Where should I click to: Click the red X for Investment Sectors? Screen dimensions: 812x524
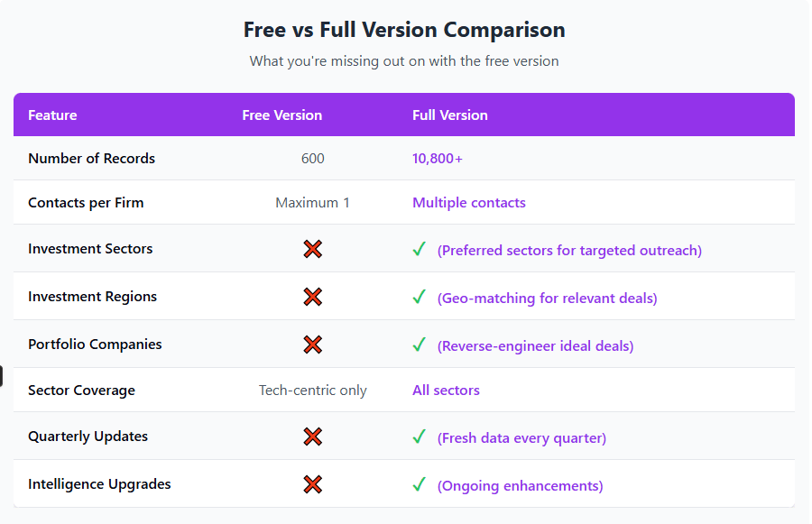pyautogui.click(x=313, y=249)
